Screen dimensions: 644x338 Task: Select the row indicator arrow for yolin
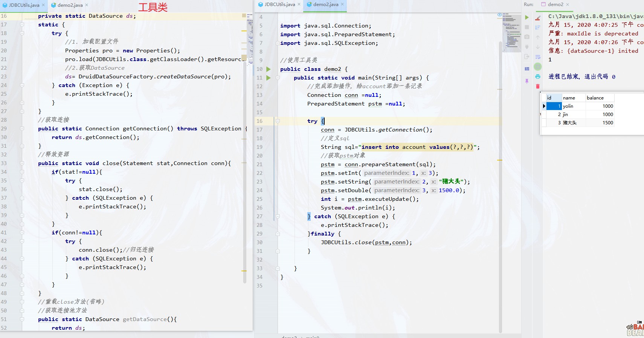(544, 106)
